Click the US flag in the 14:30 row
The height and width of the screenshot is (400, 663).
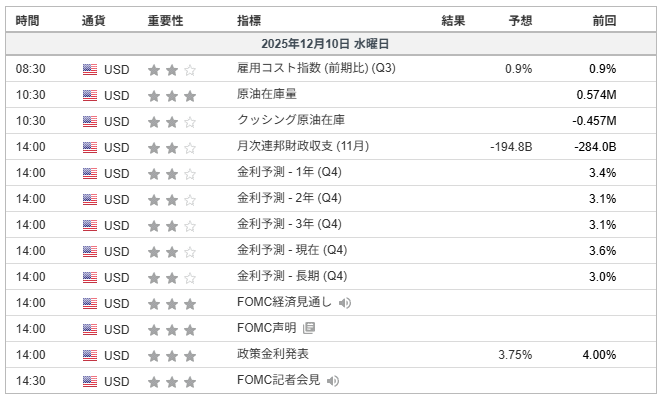pyautogui.click(x=90, y=380)
